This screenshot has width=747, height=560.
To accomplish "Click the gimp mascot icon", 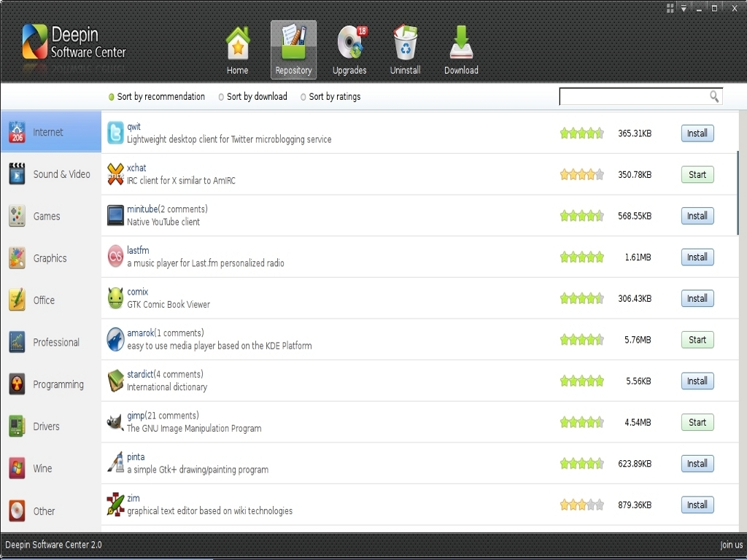I will (115, 422).
